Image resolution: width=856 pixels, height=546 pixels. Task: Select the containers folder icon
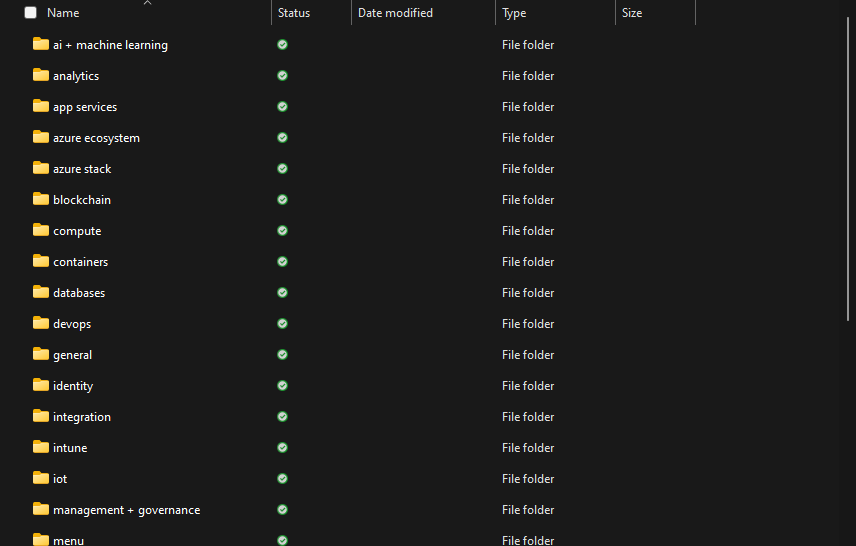(40, 261)
